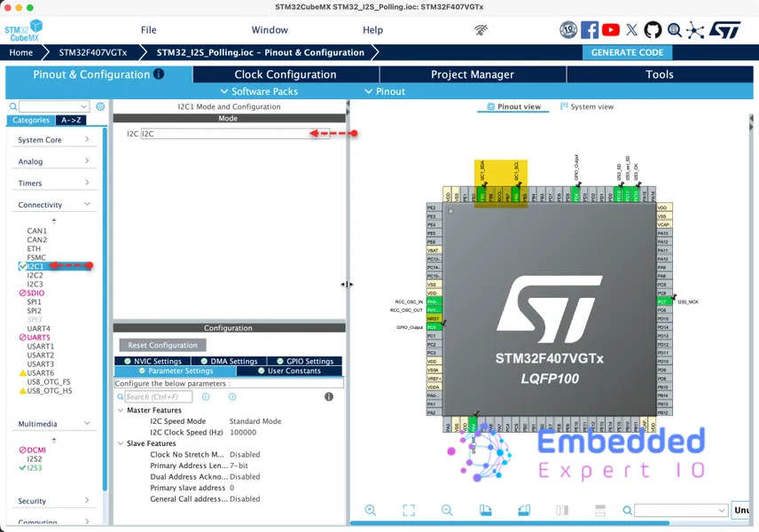Open the GPIO Settings tab
The width and height of the screenshot is (759, 532).
tap(305, 361)
